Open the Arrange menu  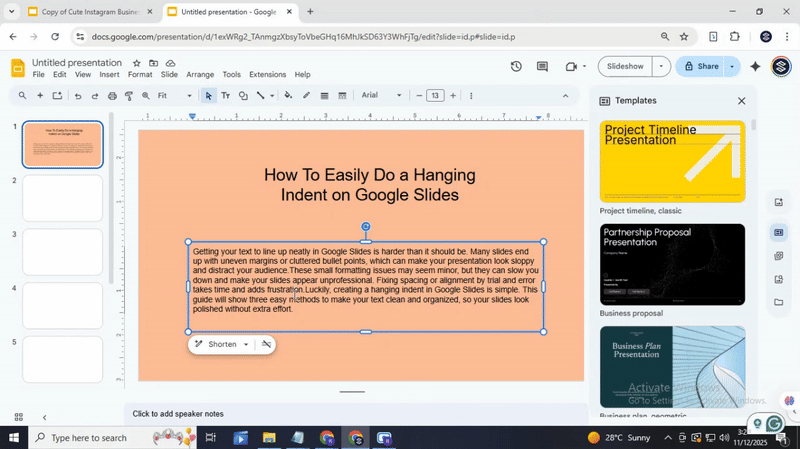click(x=200, y=75)
